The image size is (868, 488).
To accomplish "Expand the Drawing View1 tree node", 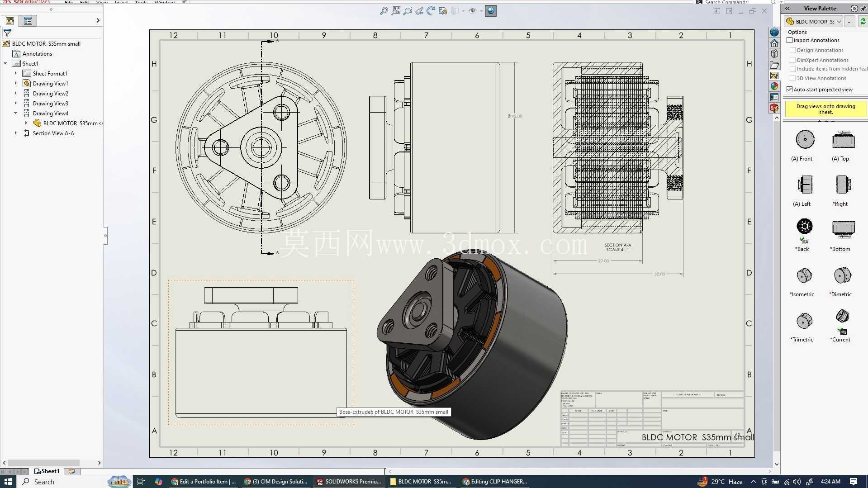I will tap(16, 83).
